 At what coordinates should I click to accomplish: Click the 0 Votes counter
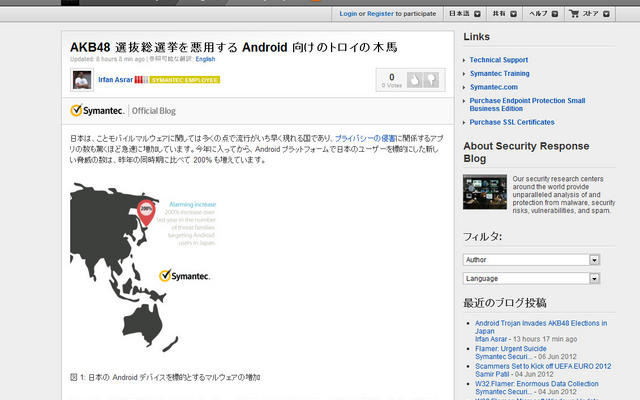click(391, 80)
